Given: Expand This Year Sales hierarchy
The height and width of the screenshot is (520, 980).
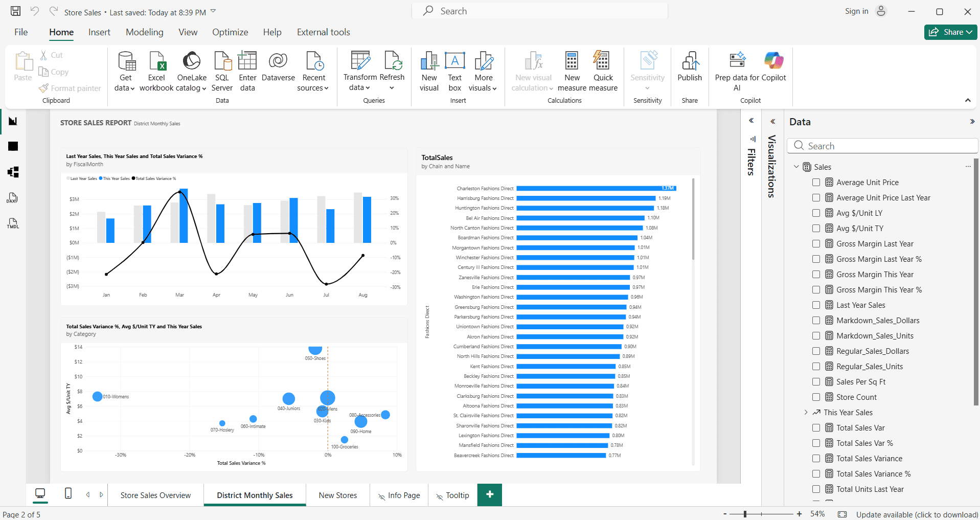Looking at the screenshot, I should [806, 412].
